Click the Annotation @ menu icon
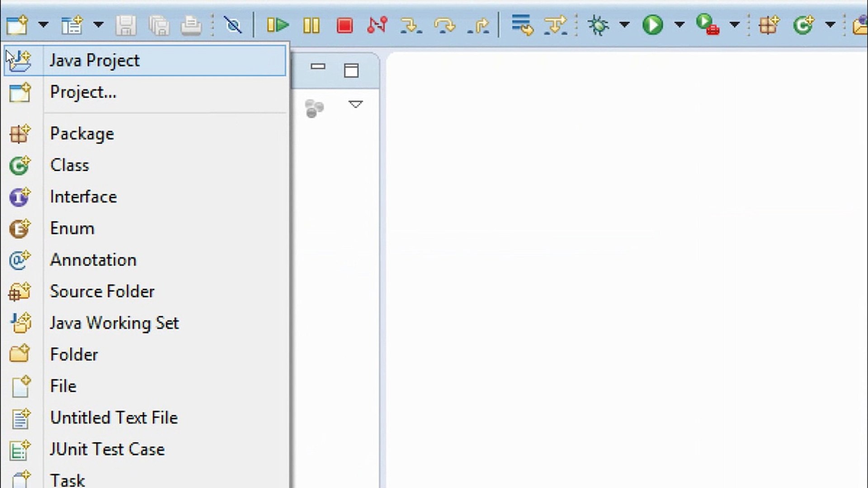868x488 pixels. tap(19, 260)
